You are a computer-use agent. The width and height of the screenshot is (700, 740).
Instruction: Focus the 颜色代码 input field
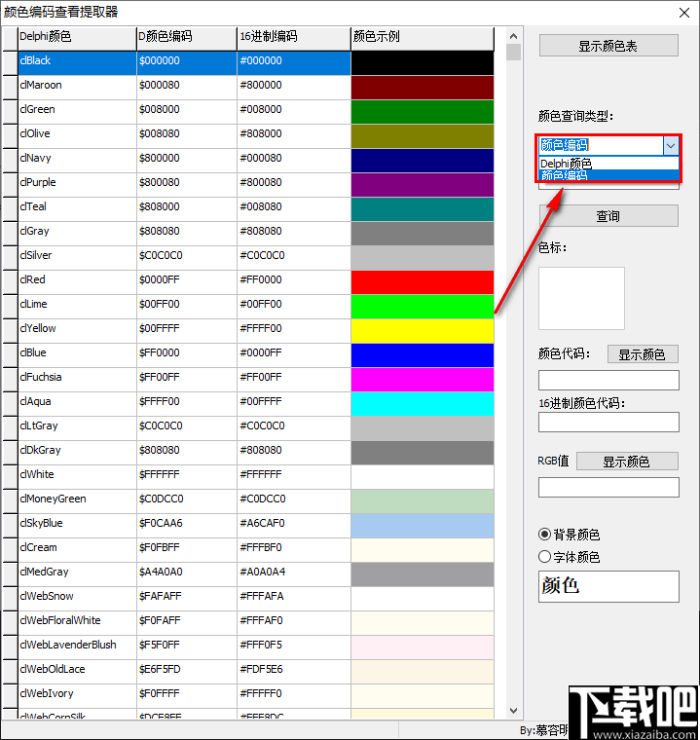pos(608,380)
